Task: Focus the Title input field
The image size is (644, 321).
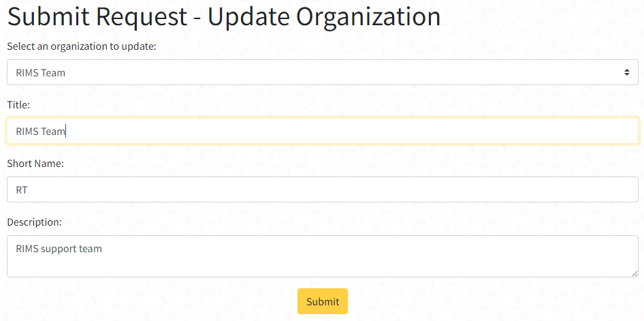Action: (x=322, y=131)
